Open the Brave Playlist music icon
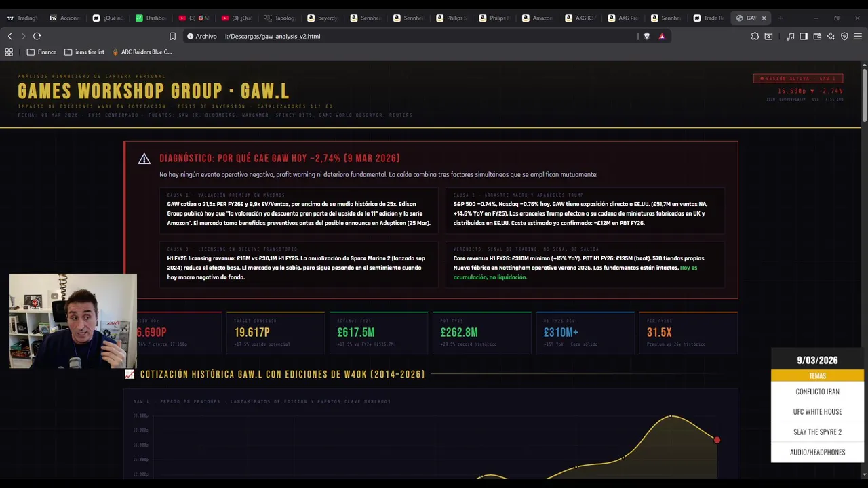Screen dimensions: 868x488 pos(790,36)
